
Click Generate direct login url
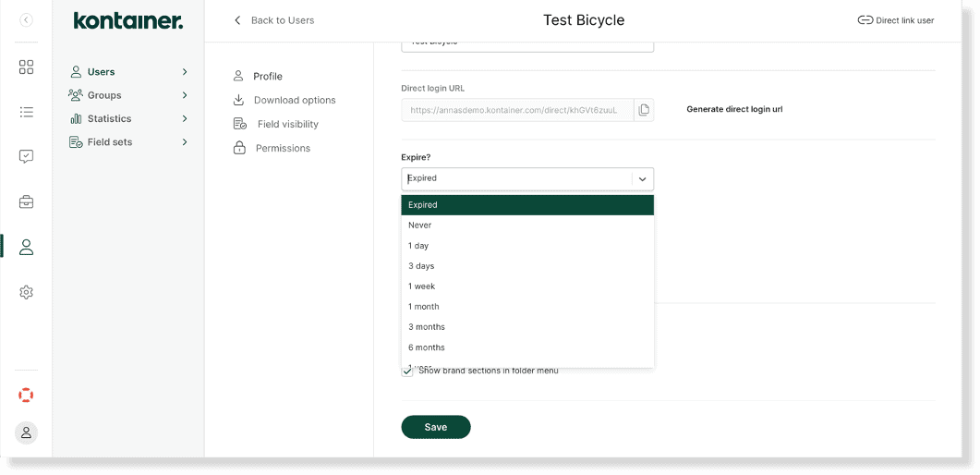coord(734,109)
